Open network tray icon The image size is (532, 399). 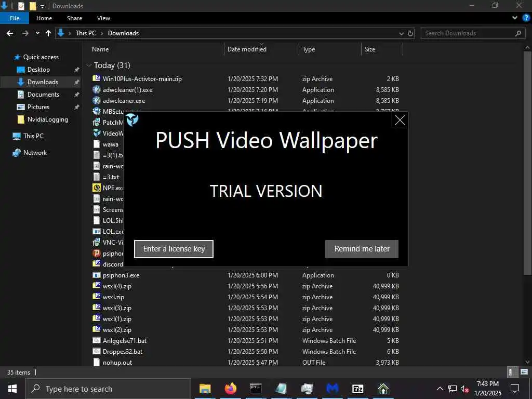click(x=453, y=389)
